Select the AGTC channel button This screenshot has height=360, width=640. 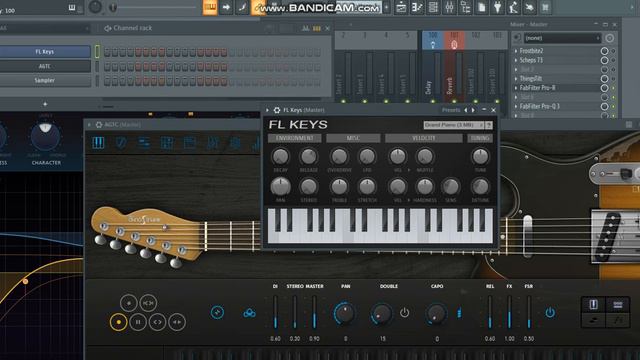pos(45,66)
